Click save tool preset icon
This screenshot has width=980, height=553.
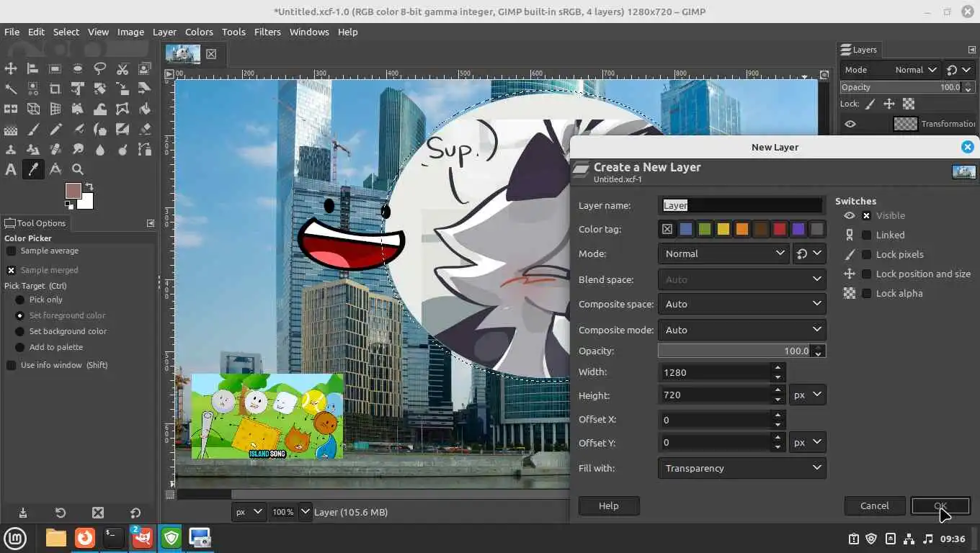click(22, 513)
